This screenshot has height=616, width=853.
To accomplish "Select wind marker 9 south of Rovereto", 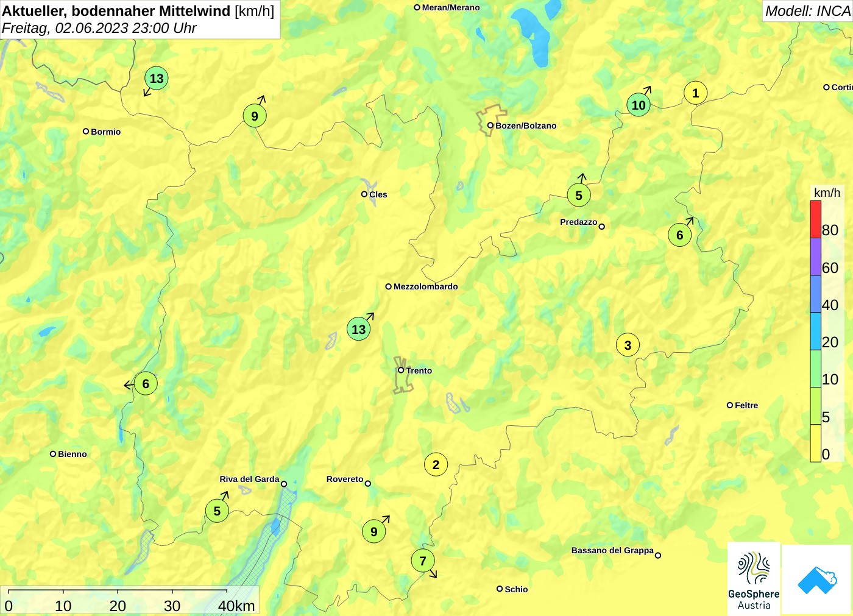I will (374, 531).
